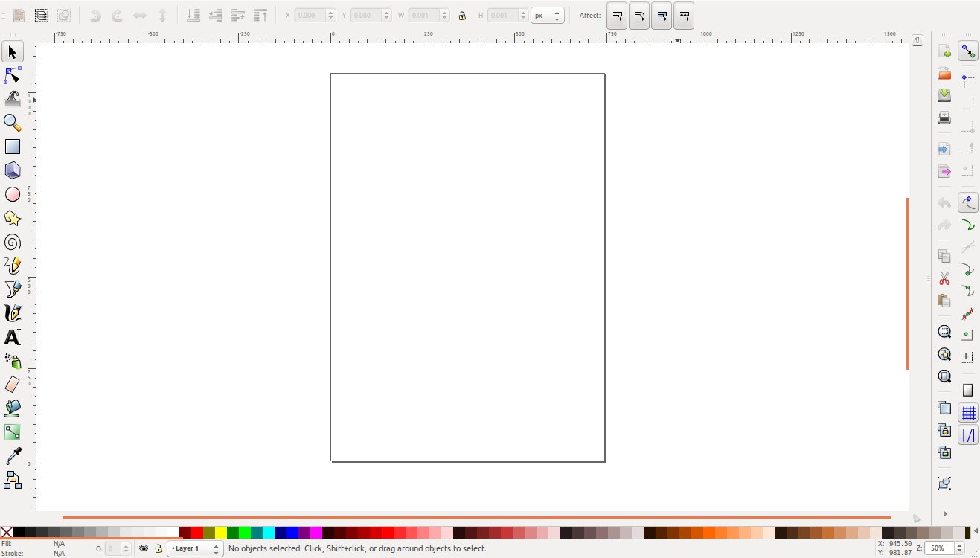Toggle current layer lock icon
This screenshot has width=980, height=558.
pos(158,548)
